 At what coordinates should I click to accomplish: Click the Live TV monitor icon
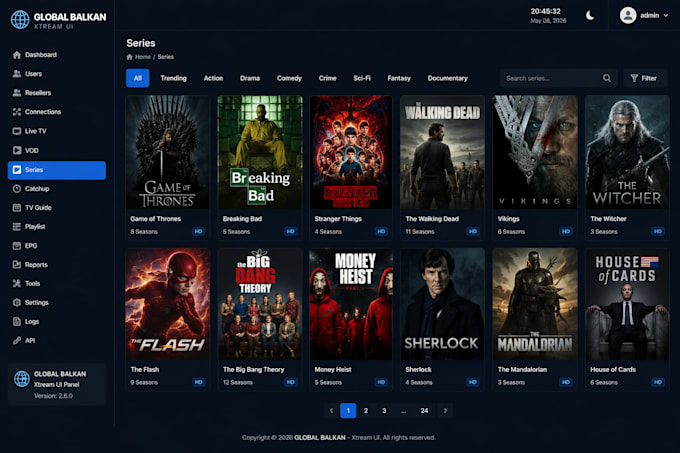click(17, 131)
